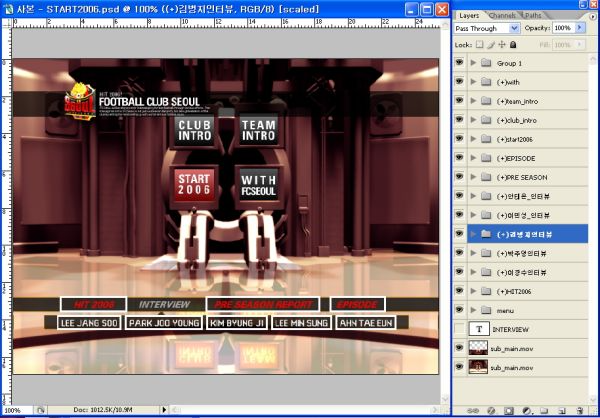This screenshot has width=600, height=418.
Task: Switch to the Channels tab
Action: tap(504, 16)
